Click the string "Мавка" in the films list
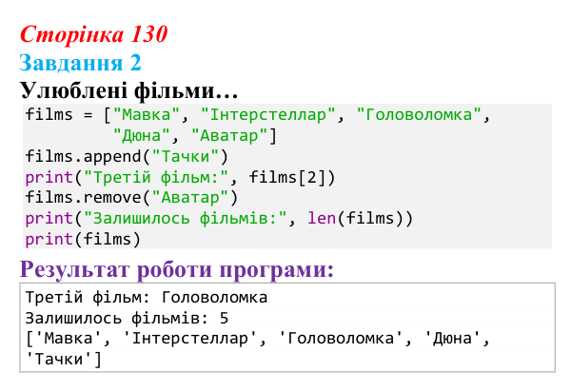This screenshot has width=571, height=392. point(147,115)
